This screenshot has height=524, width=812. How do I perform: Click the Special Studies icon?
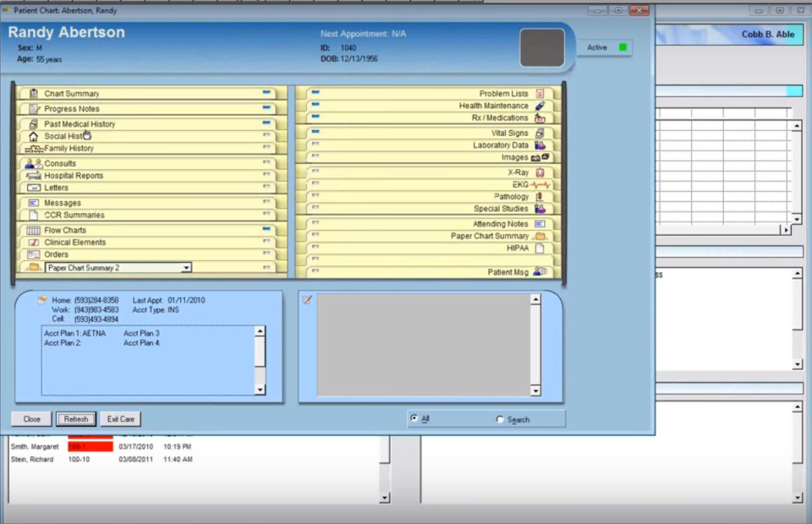click(540, 209)
